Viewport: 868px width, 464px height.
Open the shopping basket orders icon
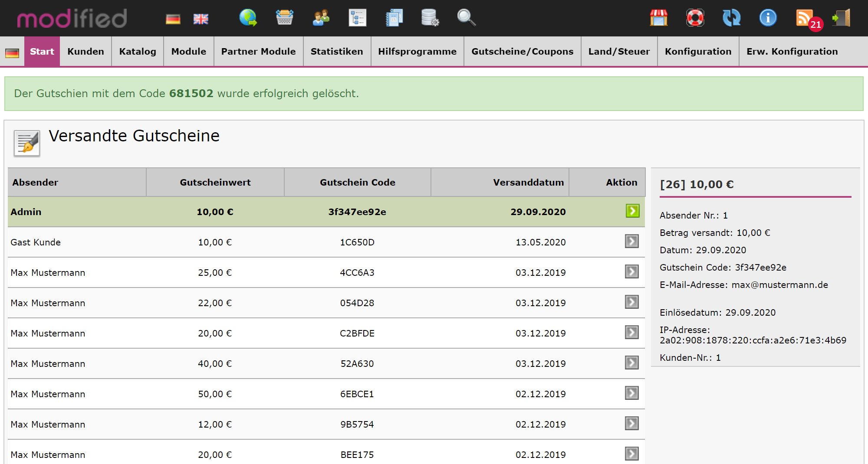click(284, 18)
